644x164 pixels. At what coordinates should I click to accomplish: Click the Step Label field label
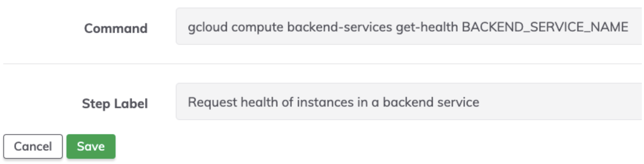(x=115, y=103)
